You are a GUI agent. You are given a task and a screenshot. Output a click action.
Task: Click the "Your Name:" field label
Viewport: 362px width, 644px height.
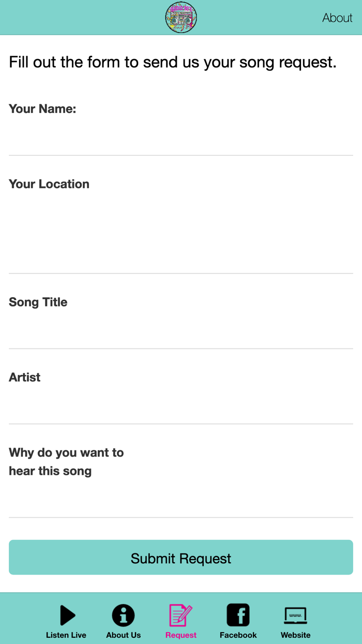(42, 109)
